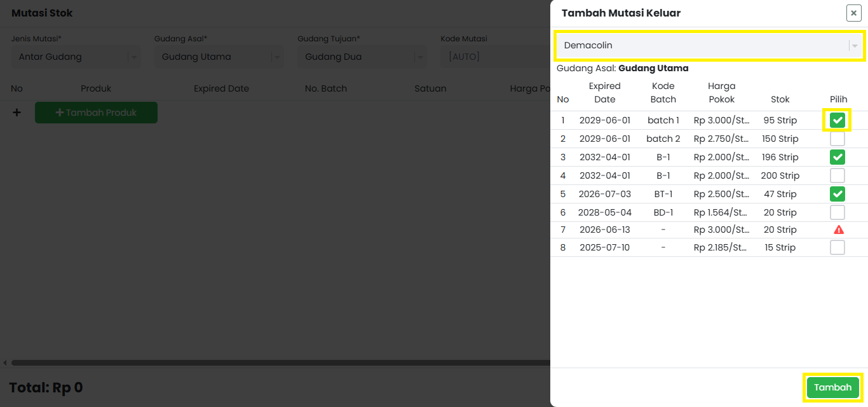
Task: Uncheck the 196 Strip B-1 checkbox
Action: (837, 157)
